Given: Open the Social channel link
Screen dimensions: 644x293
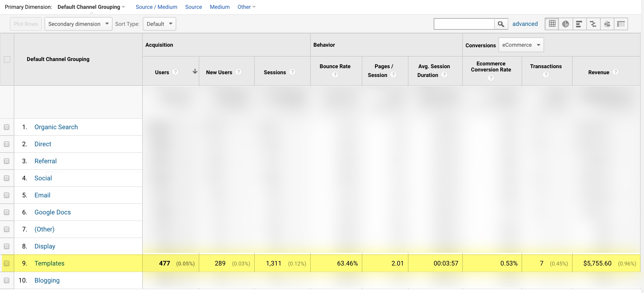Looking at the screenshot, I should 43,178.
